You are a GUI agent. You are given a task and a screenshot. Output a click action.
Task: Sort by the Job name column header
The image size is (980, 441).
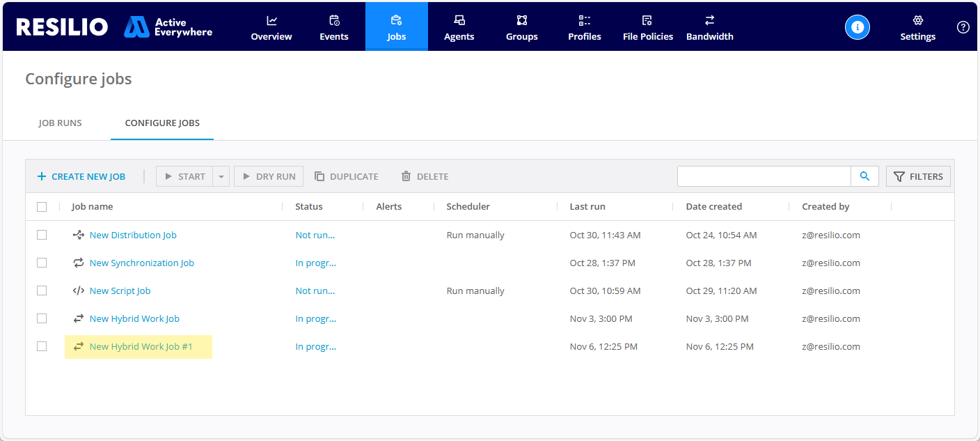tap(92, 207)
